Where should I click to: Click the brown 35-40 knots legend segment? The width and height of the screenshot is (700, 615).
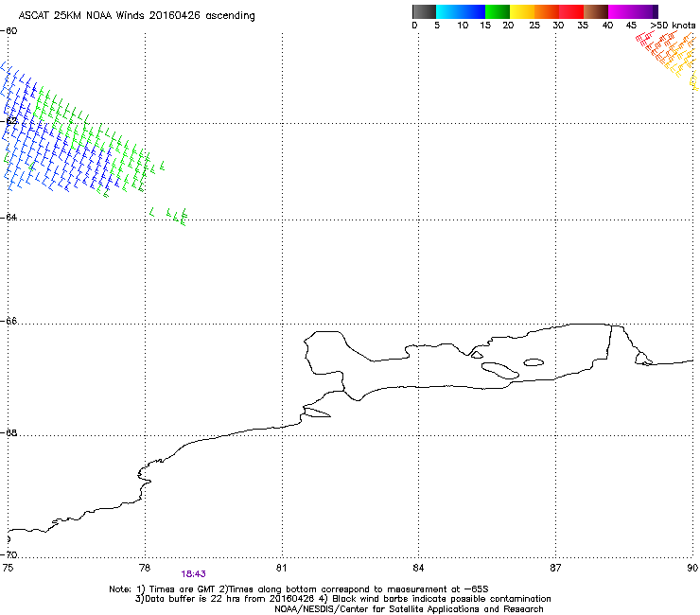(x=596, y=11)
